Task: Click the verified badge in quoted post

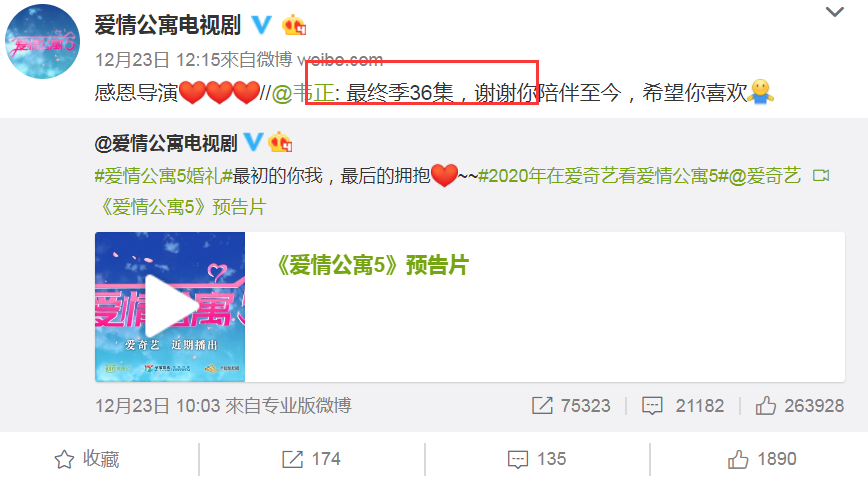Action: 253,142
